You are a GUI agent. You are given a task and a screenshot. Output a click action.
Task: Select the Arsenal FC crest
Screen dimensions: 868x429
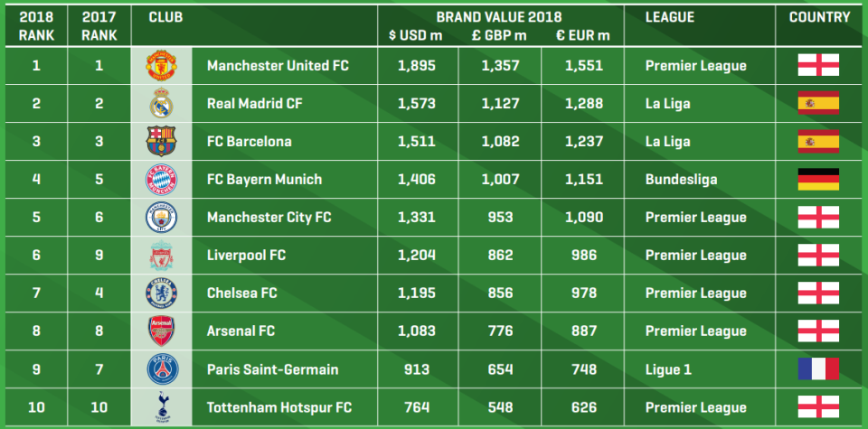[162, 331]
